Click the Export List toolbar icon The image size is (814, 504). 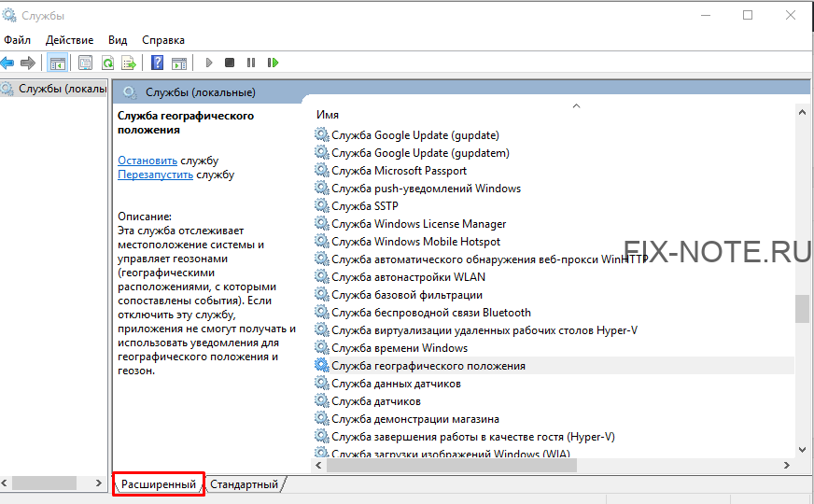pos(128,63)
